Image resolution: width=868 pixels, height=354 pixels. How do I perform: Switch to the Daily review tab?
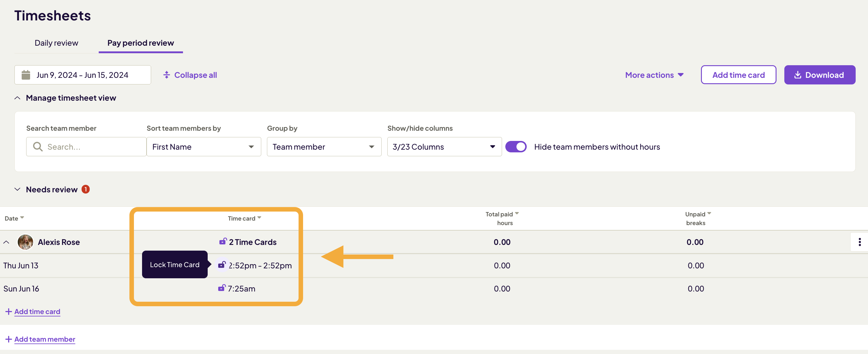56,43
